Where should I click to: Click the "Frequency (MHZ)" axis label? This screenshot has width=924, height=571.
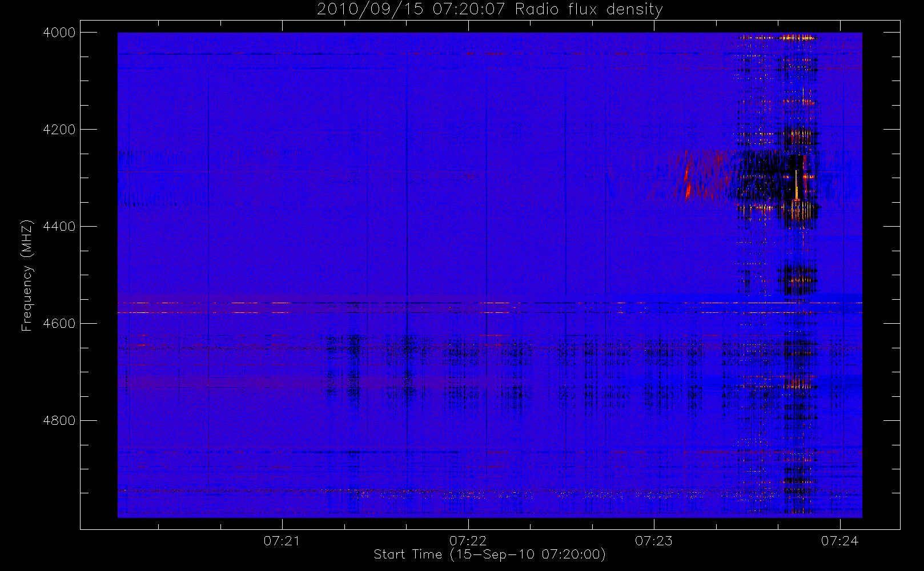coord(26,275)
